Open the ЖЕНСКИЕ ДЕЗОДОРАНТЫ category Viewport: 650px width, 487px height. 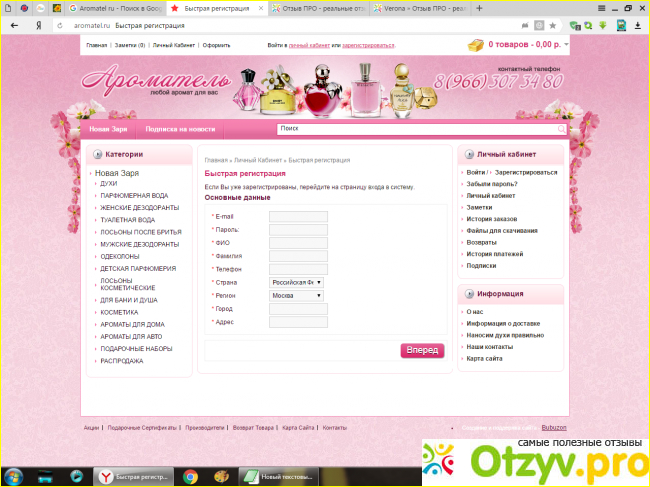[139, 208]
